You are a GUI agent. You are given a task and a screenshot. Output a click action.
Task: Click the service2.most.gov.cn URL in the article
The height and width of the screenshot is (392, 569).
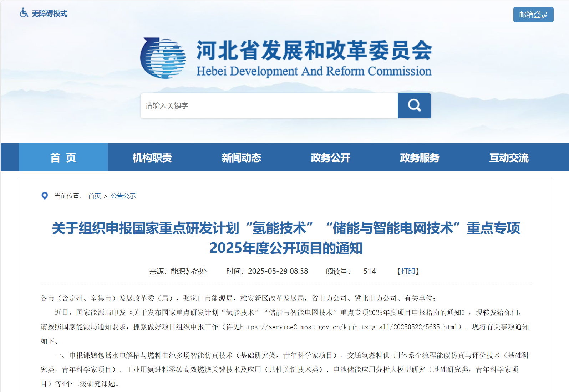[x=349, y=327]
